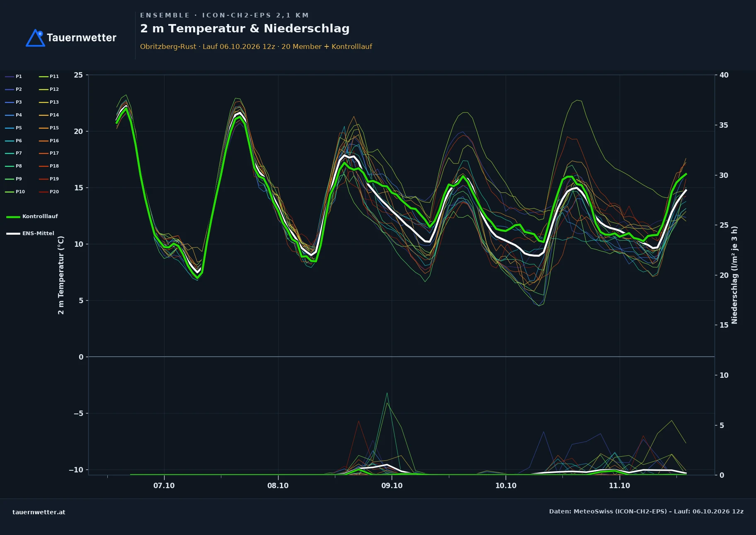This screenshot has width=756, height=535.
Task: Click the Tauernwetter brand name text
Action: tap(82, 38)
